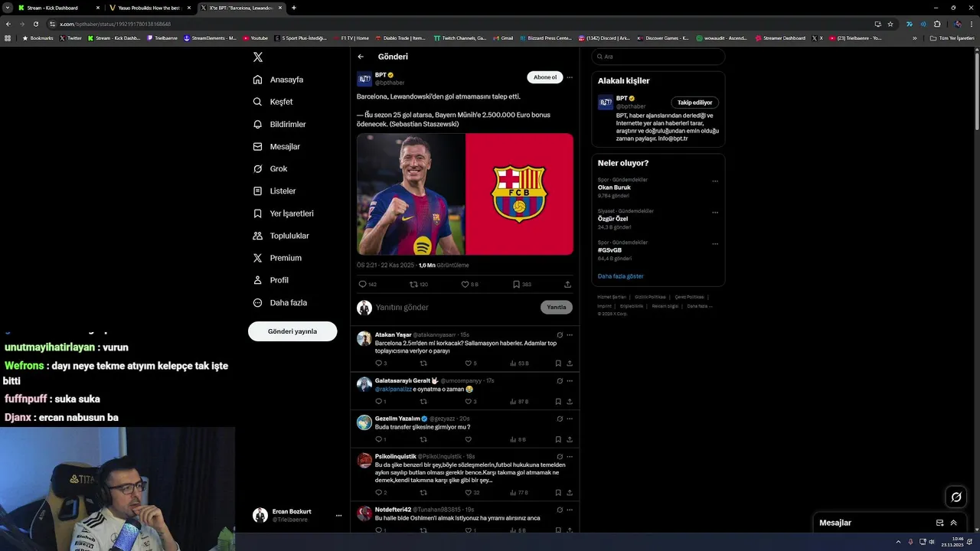Viewport: 980px width, 551px height.
Task: Expand the Mesajlar drawer
Action: (x=954, y=523)
